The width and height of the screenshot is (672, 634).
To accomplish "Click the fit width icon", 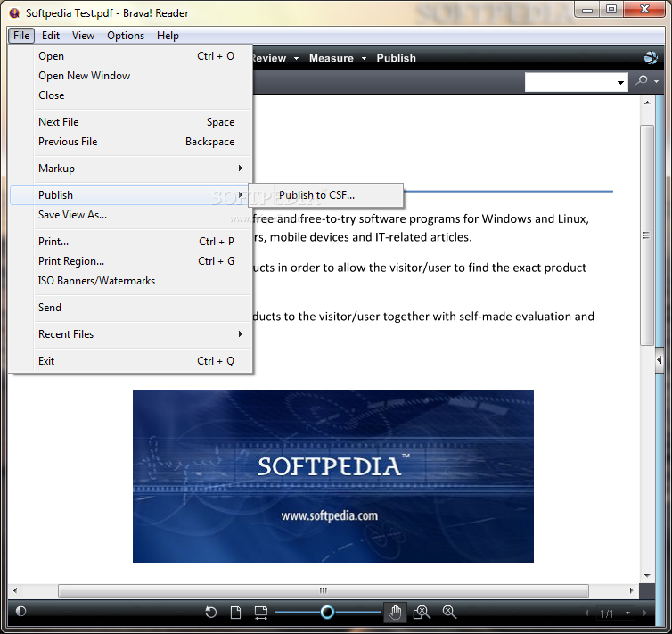I will (260, 612).
